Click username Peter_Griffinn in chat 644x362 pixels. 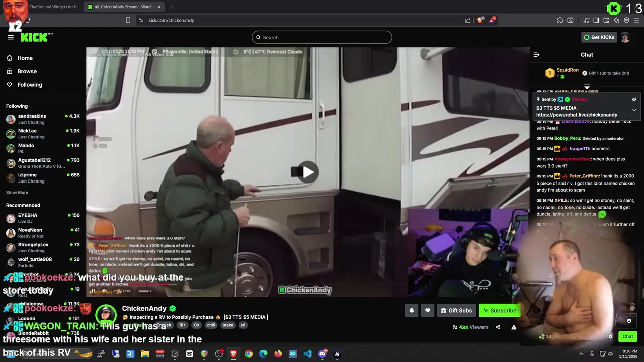584,176
